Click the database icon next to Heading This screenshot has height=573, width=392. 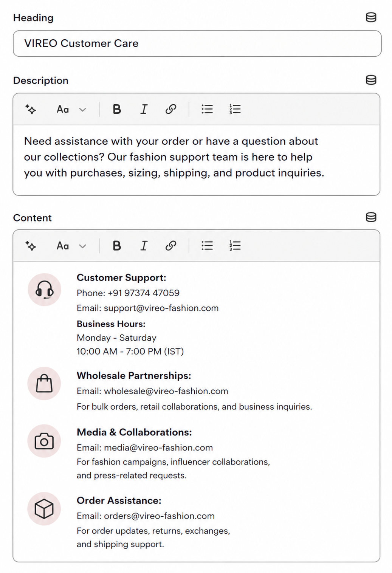pos(371,17)
